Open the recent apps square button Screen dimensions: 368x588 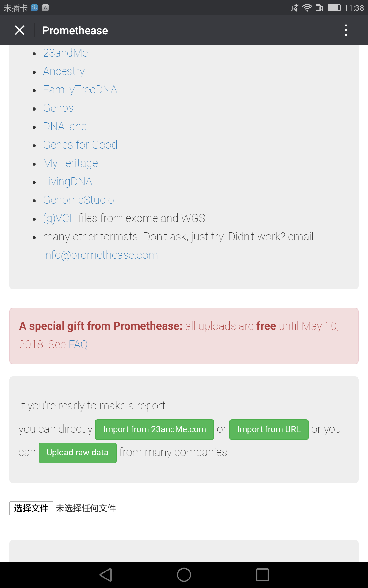point(263,575)
